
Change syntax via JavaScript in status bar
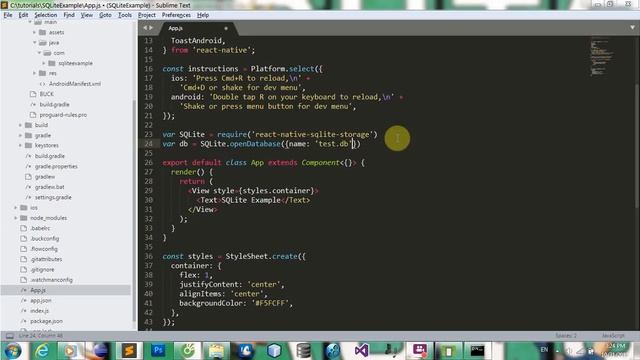click(613, 336)
